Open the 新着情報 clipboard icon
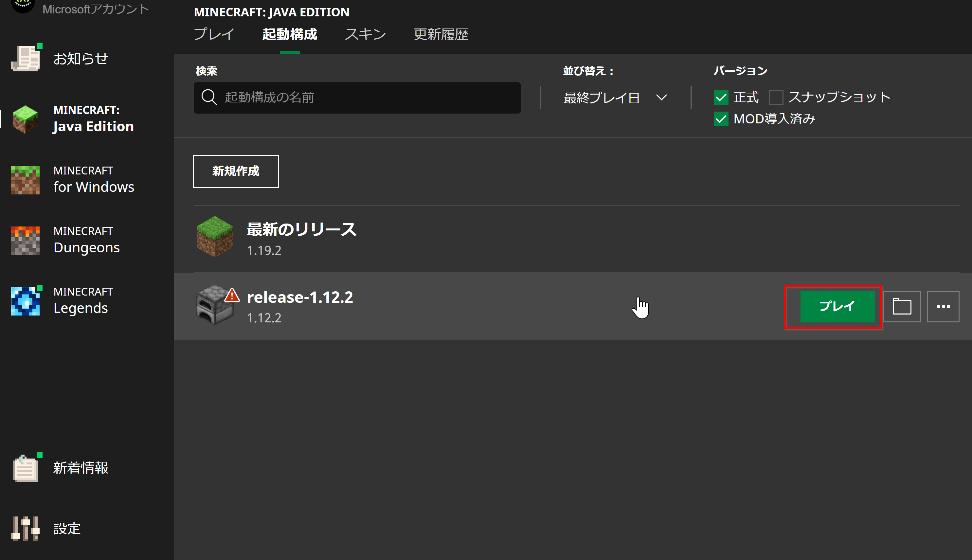 pyautogui.click(x=26, y=468)
